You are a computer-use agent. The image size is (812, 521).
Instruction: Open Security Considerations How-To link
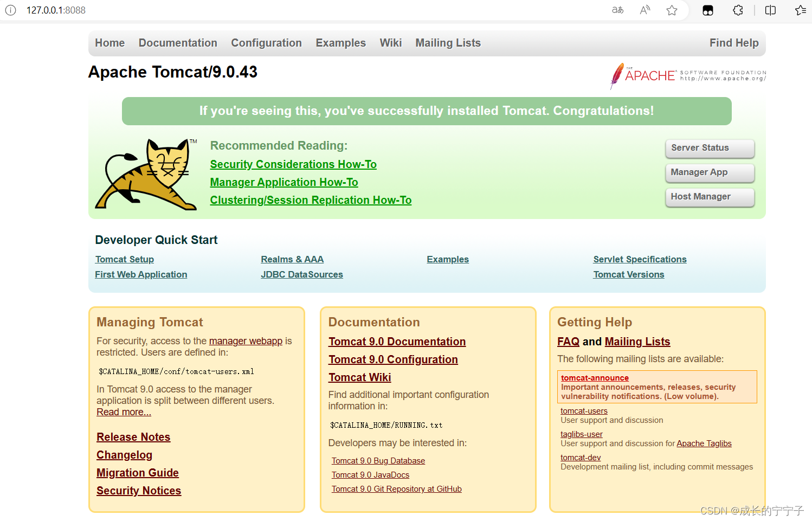coord(293,164)
